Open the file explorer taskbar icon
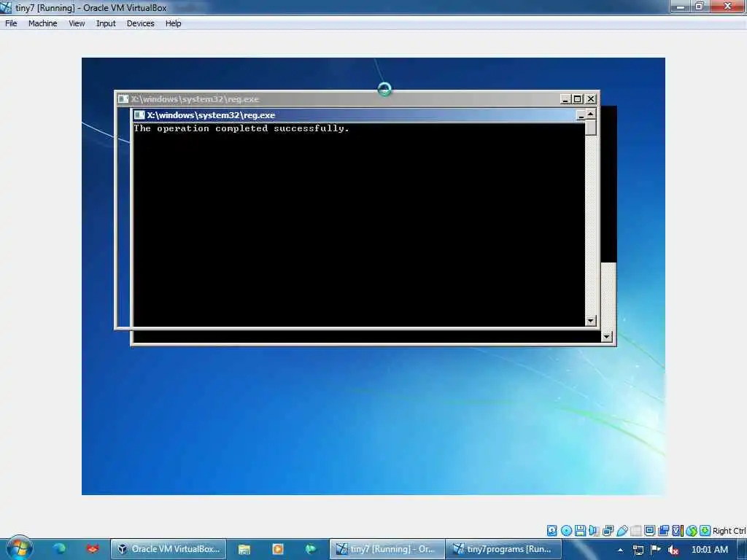 [244, 549]
